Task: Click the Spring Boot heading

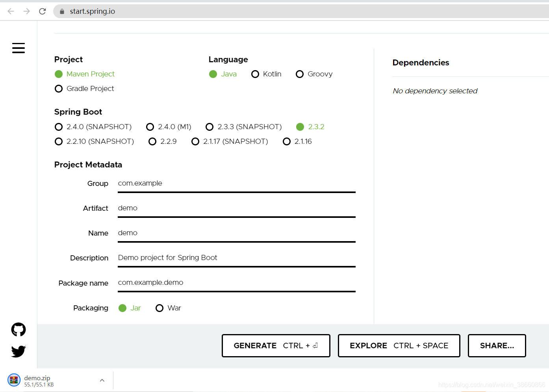Action: (x=78, y=112)
